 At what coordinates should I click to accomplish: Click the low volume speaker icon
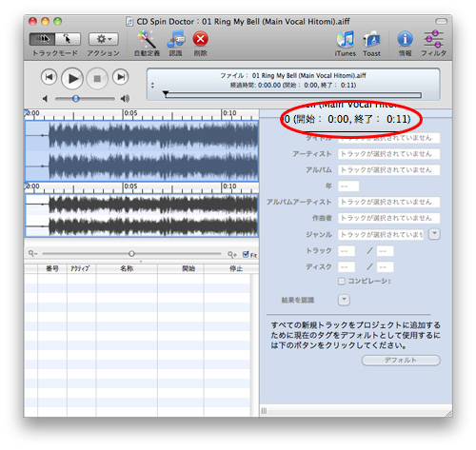[x=46, y=99]
